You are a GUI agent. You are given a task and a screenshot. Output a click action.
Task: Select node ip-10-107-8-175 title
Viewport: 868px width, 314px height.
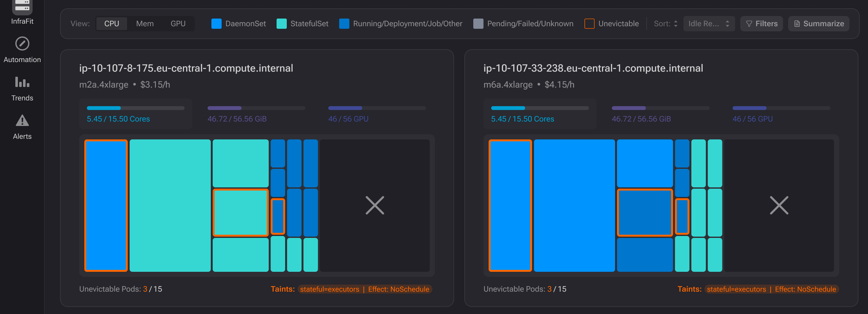pyautogui.click(x=186, y=68)
